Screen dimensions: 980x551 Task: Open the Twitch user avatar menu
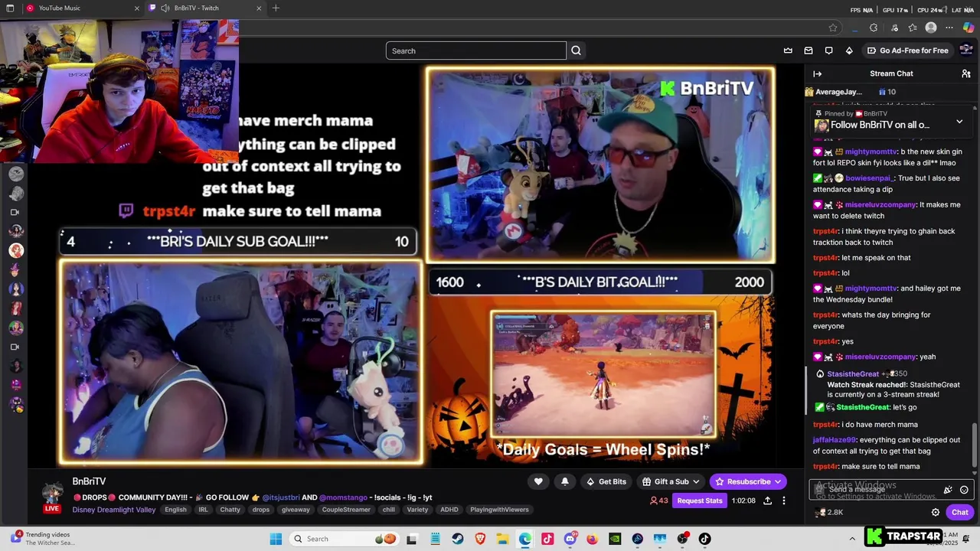pyautogui.click(x=966, y=51)
